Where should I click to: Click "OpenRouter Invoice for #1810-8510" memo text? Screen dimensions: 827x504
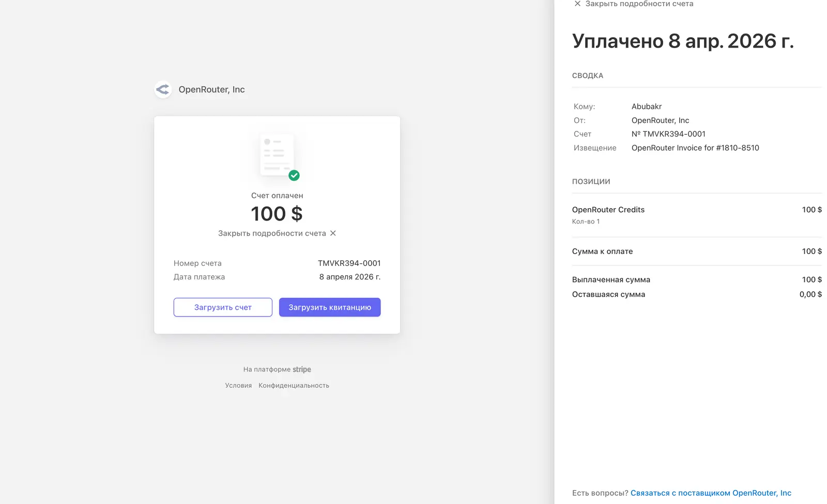click(x=695, y=148)
